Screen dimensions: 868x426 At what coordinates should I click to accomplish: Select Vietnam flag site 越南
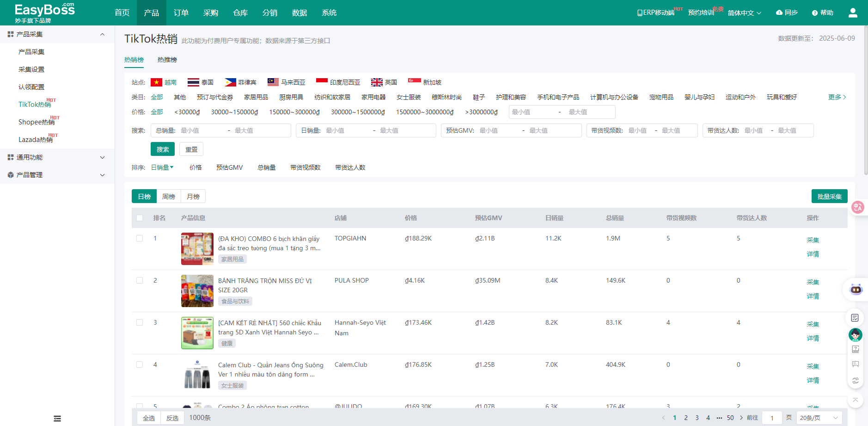pos(164,82)
